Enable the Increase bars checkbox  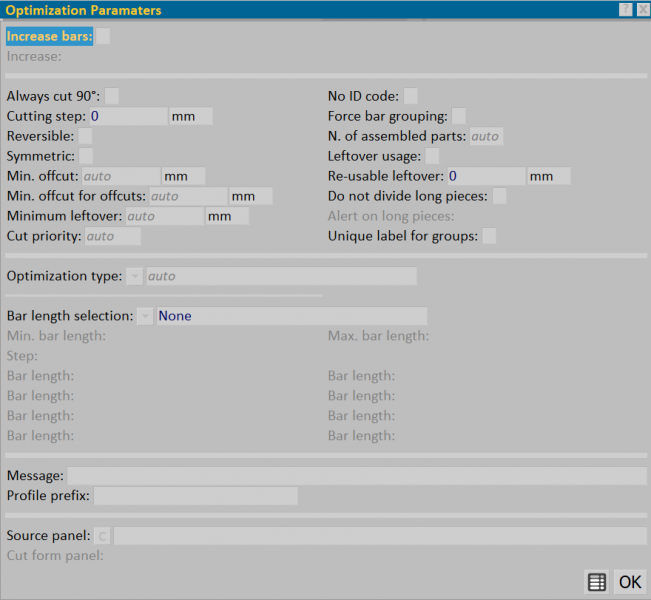click(x=103, y=36)
